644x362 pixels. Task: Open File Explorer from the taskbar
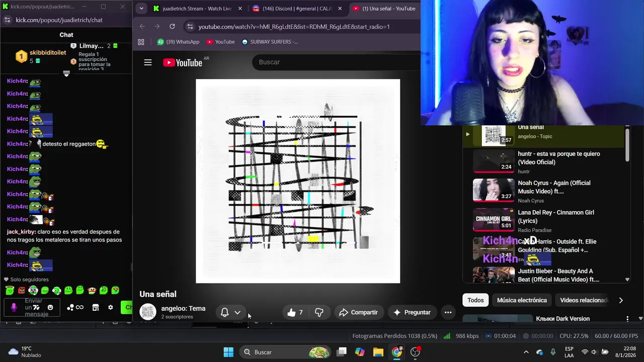click(x=378, y=352)
